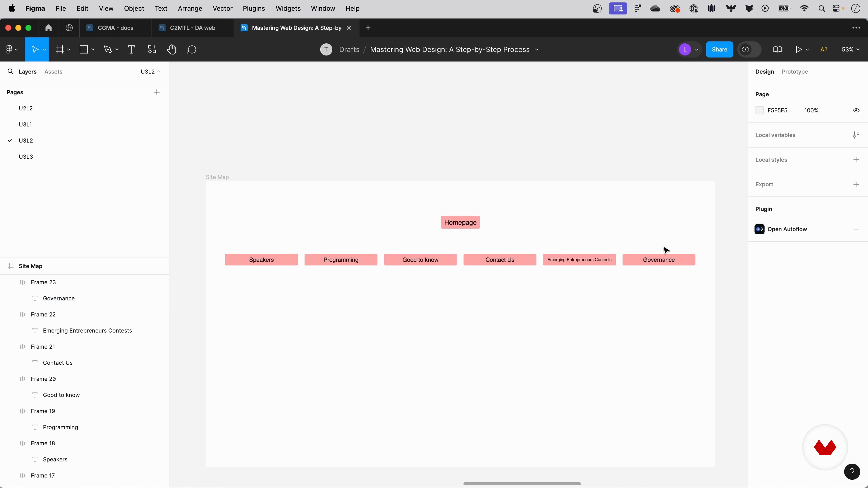Open a new tab with plus
The height and width of the screenshot is (488, 868).
pyautogui.click(x=368, y=28)
